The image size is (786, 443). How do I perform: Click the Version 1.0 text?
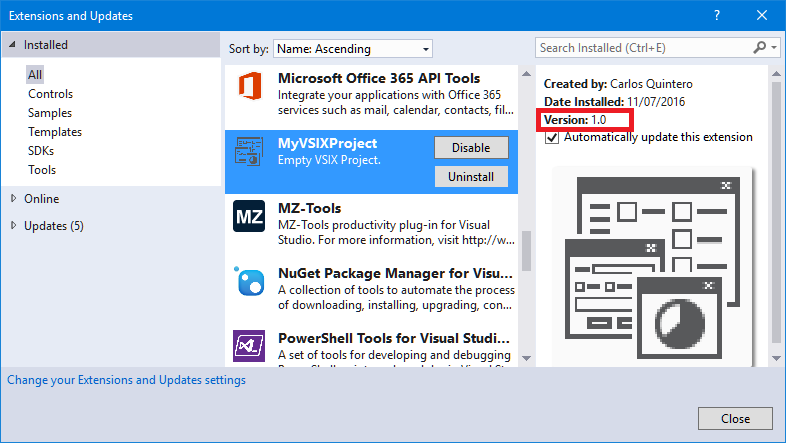point(575,120)
